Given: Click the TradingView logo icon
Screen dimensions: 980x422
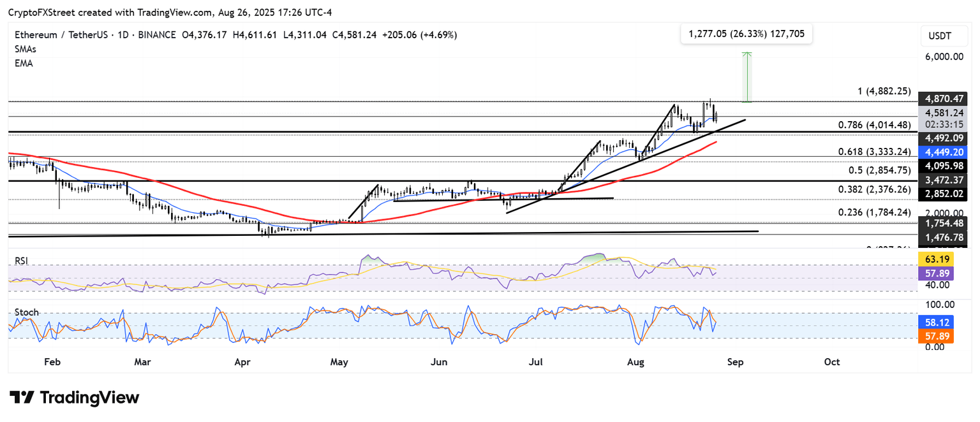Looking at the screenshot, I should click(22, 398).
